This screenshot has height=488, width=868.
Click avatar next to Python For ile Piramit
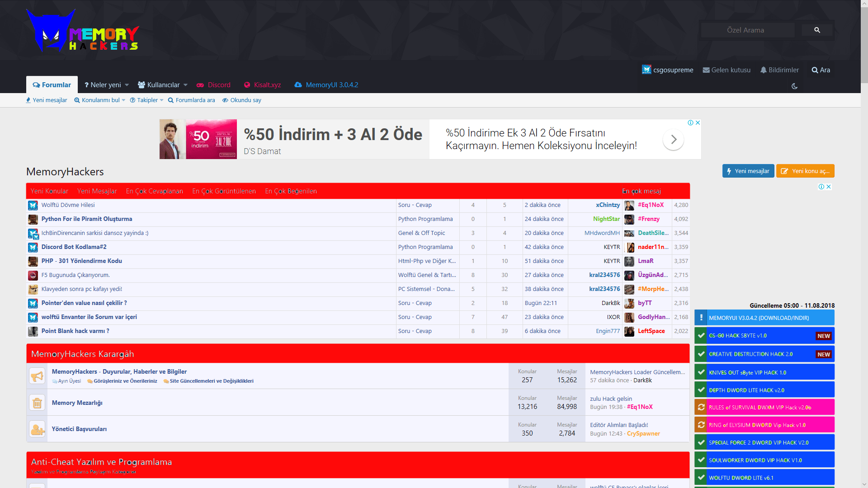[x=33, y=220]
